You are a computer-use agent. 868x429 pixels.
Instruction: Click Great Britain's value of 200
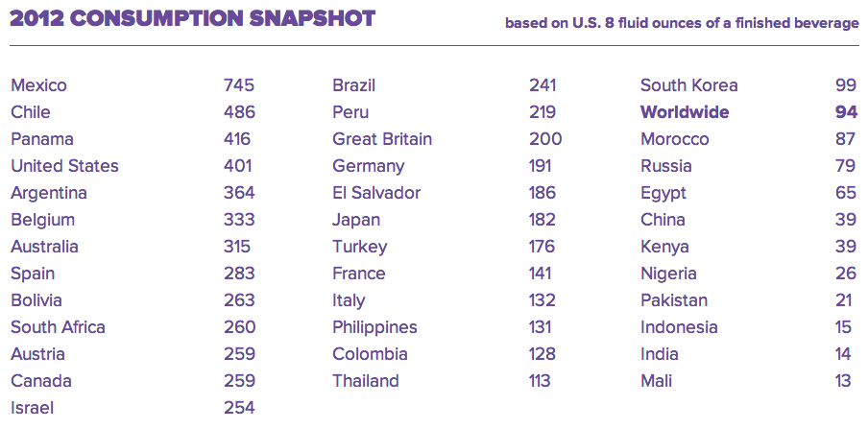click(544, 139)
